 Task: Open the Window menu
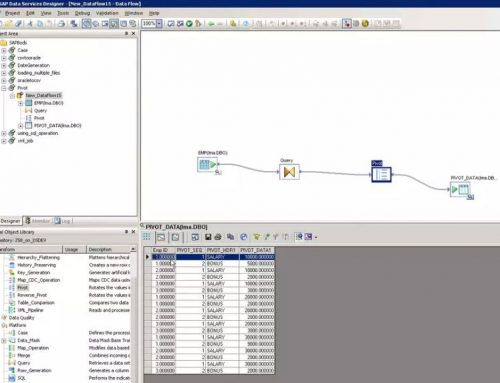134,13
